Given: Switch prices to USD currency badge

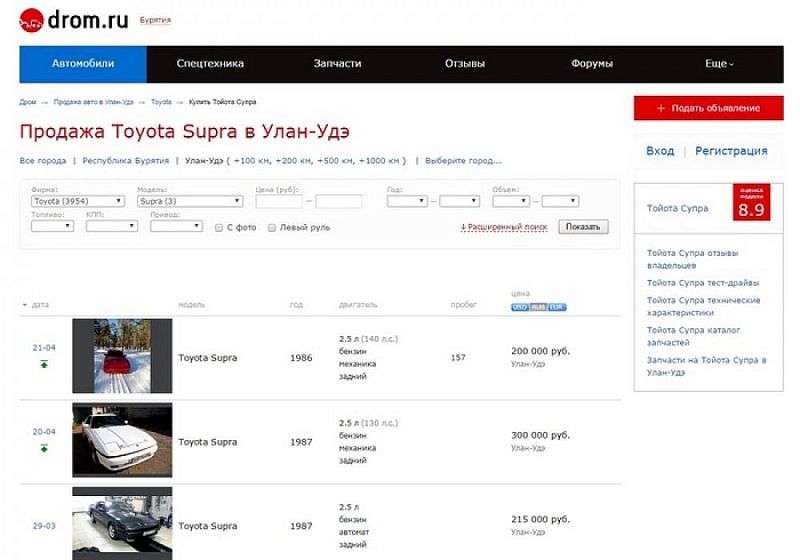Looking at the screenshot, I should (x=520, y=307).
